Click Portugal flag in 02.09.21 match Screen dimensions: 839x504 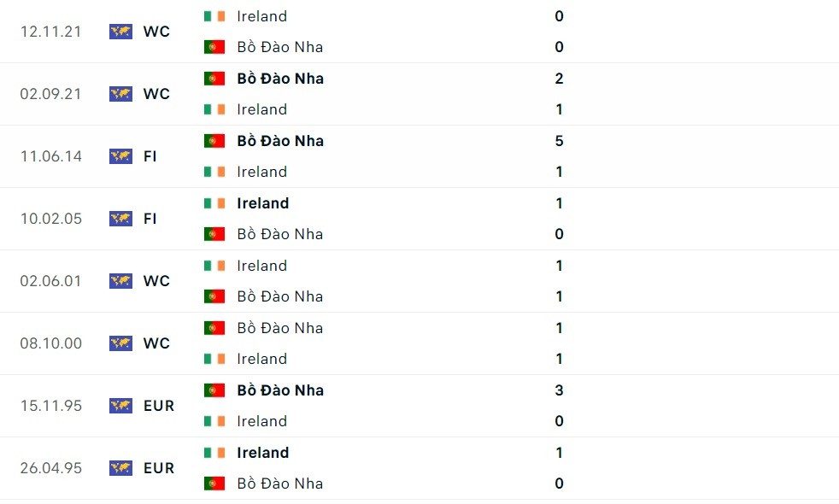click(x=214, y=79)
